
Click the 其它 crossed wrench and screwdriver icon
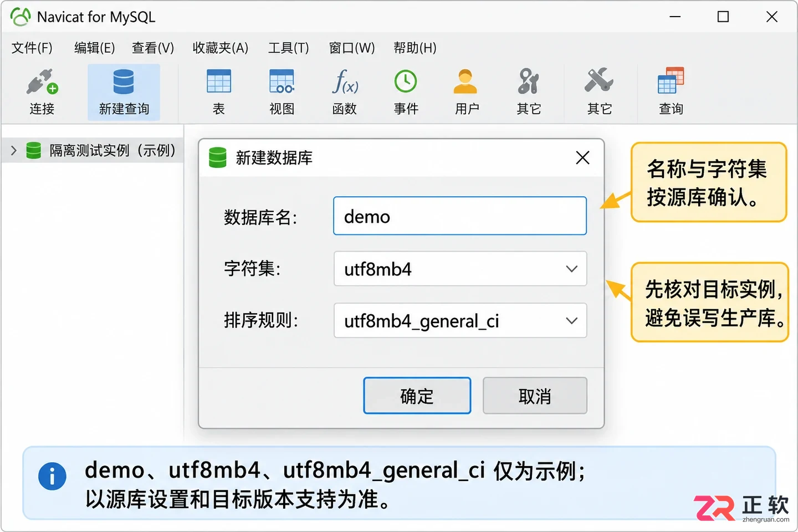click(x=599, y=81)
